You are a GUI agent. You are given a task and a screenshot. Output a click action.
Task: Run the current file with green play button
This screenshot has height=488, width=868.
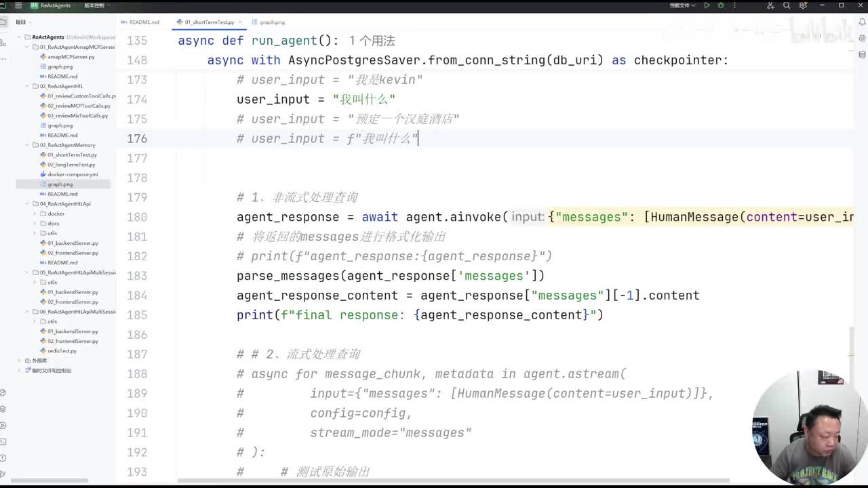(x=707, y=5)
